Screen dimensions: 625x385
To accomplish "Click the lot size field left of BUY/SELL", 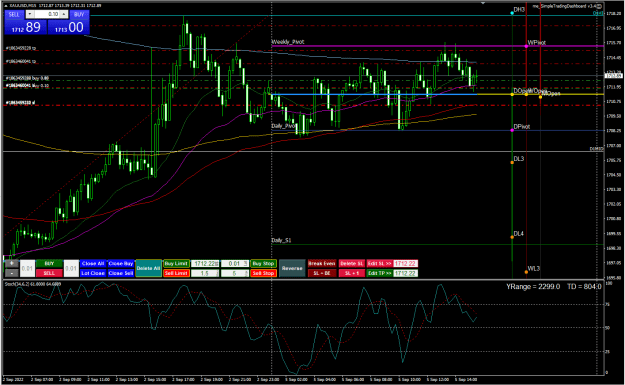I will (x=27, y=268).
